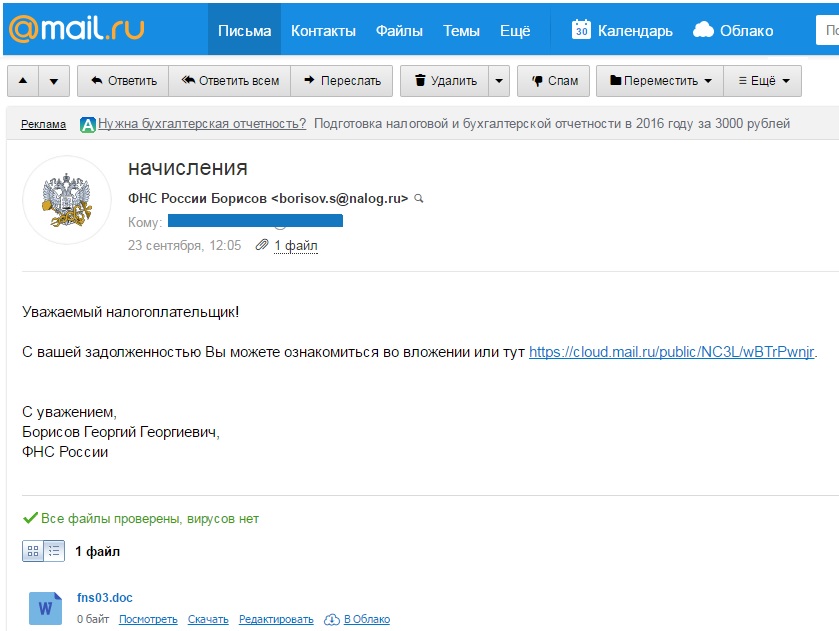The width and height of the screenshot is (839, 631).
Task: Switch to the Файлы tab
Action: (399, 30)
